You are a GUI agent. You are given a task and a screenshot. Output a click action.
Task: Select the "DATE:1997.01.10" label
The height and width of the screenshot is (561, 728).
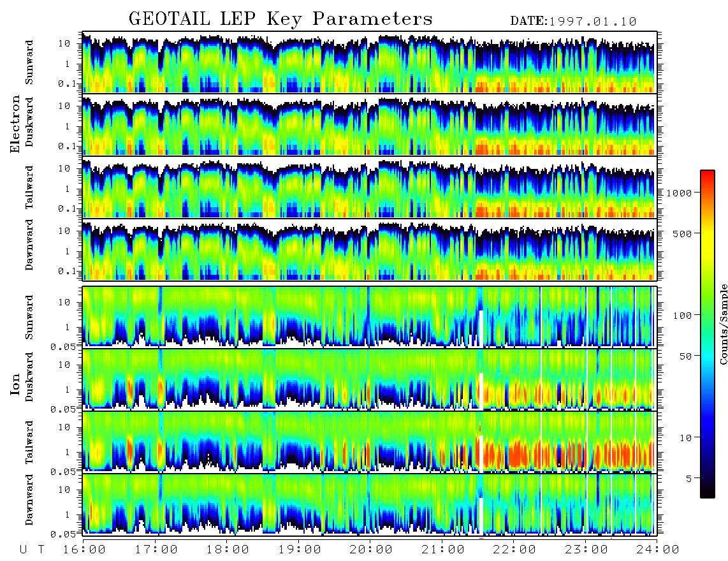point(573,22)
